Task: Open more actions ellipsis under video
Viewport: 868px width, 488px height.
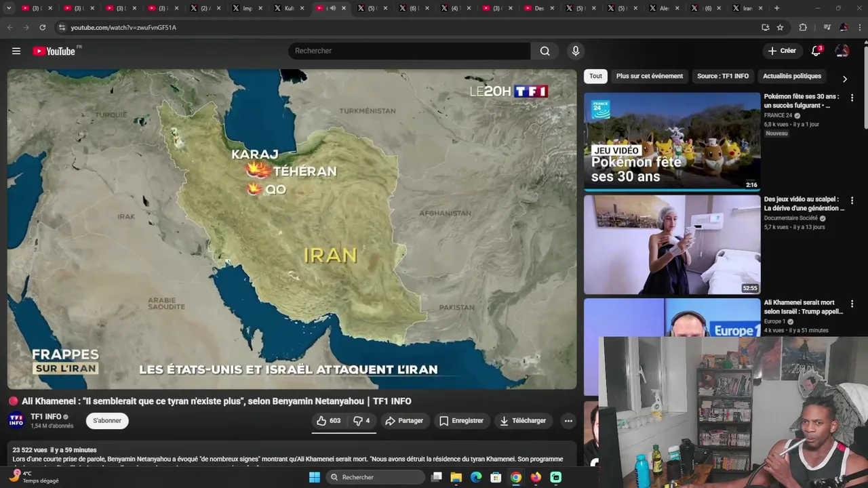Action: 568,421
